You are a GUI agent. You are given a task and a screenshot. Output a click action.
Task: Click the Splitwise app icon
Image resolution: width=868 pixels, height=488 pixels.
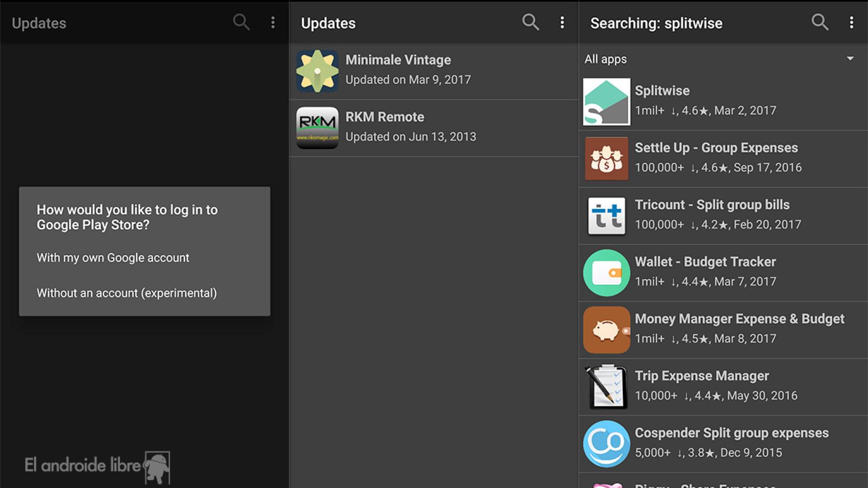pos(606,102)
